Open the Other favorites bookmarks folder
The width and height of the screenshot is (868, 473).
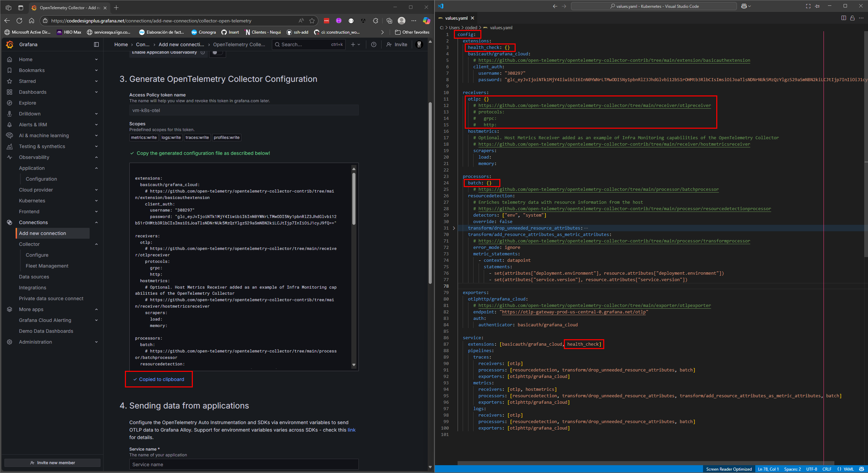[412, 32]
